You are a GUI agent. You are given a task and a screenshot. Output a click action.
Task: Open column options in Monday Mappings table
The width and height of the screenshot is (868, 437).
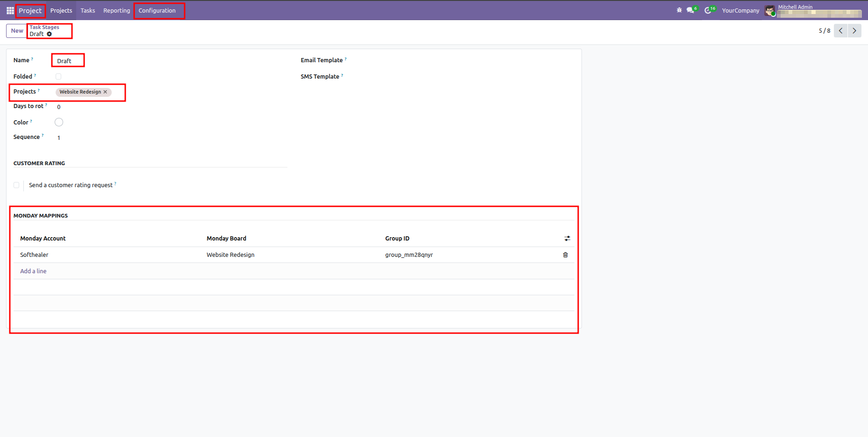pos(567,239)
